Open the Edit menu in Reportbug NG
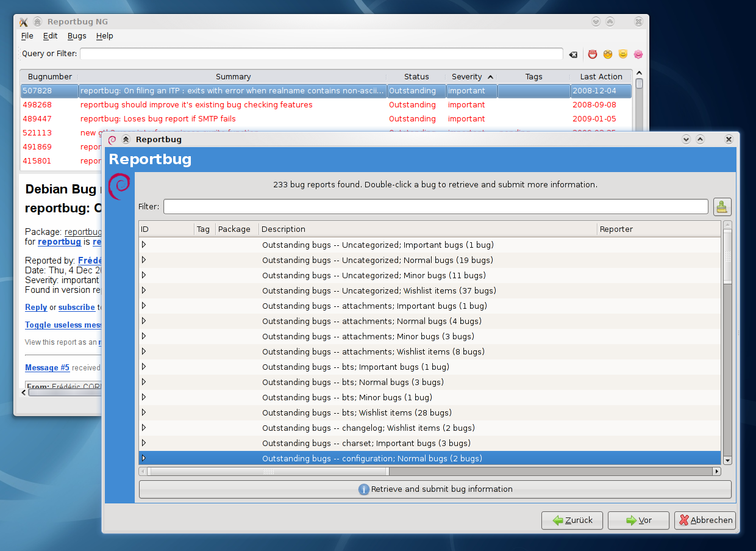The image size is (756, 551). click(50, 36)
